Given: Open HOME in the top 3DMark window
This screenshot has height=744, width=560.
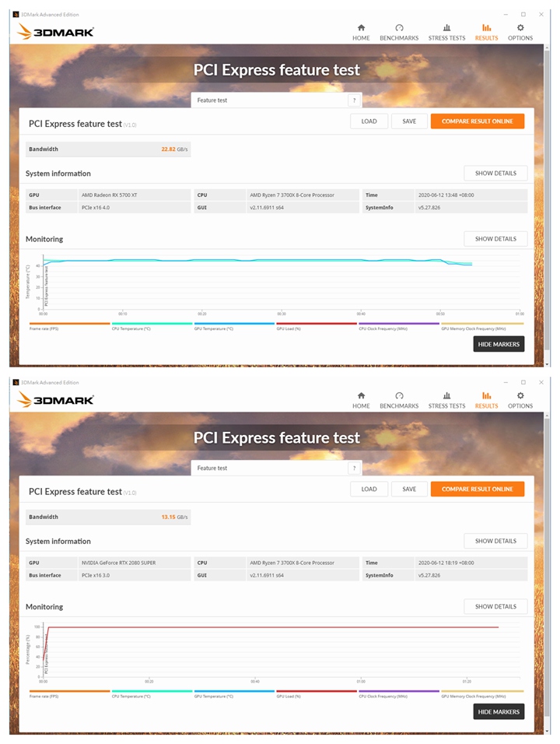Looking at the screenshot, I should [x=361, y=32].
